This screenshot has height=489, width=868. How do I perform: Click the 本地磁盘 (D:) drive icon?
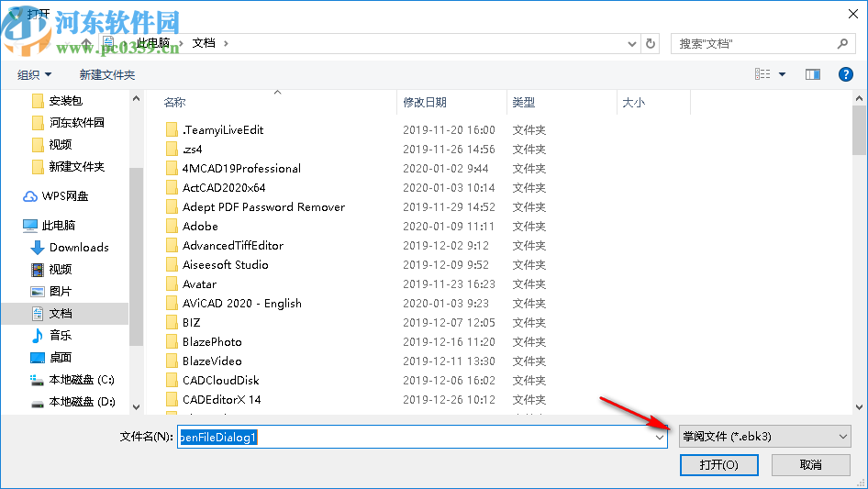click(x=37, y=403)
